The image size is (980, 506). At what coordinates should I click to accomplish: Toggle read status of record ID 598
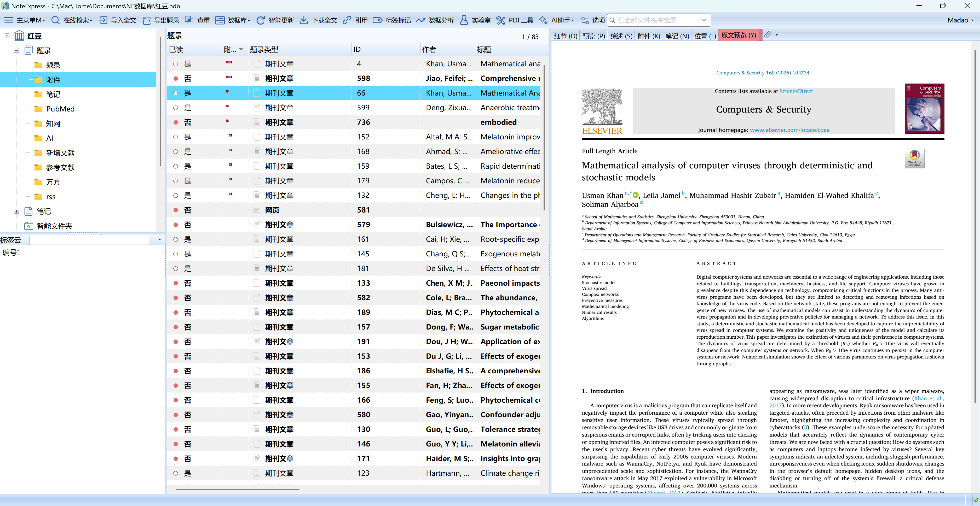175,78
